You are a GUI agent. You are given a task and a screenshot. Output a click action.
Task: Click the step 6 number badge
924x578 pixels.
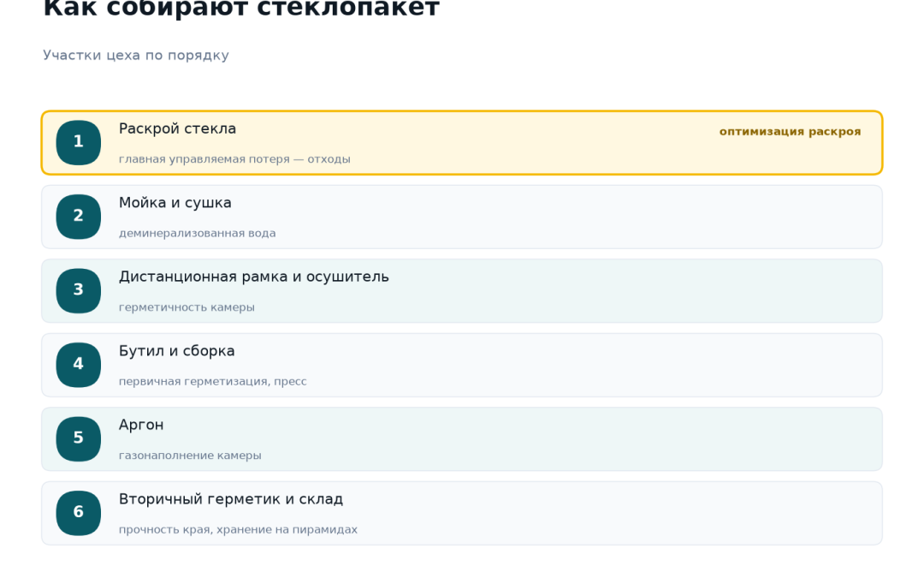[x=79, y=513]
